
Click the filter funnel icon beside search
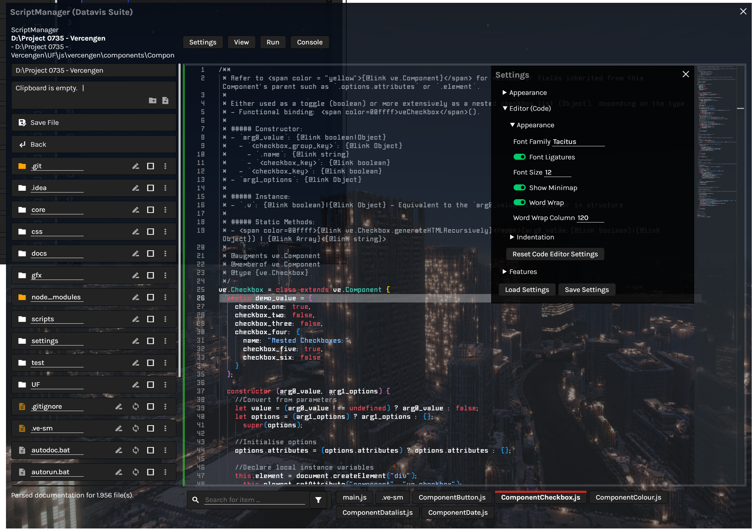(318, 500)
